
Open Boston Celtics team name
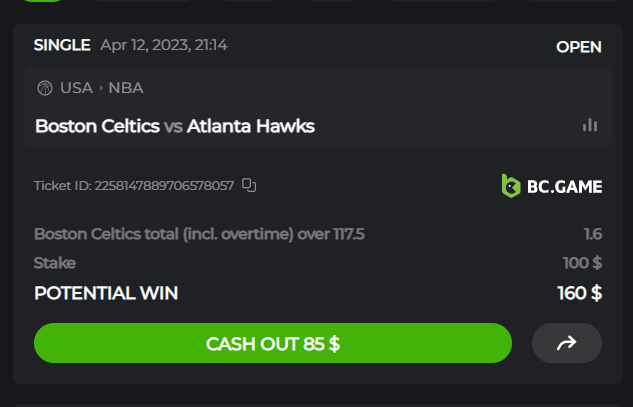point(97,126)
